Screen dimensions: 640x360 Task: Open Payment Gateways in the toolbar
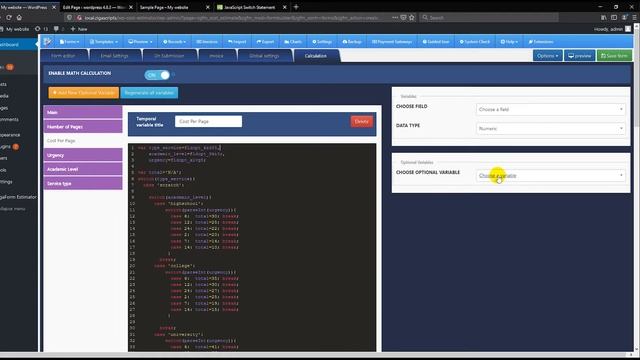point(392,42)
